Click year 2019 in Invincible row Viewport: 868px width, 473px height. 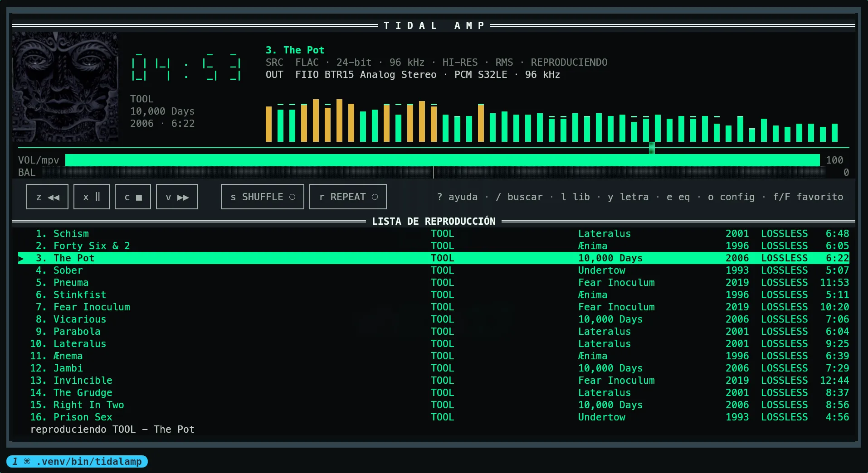click(737, 381)
